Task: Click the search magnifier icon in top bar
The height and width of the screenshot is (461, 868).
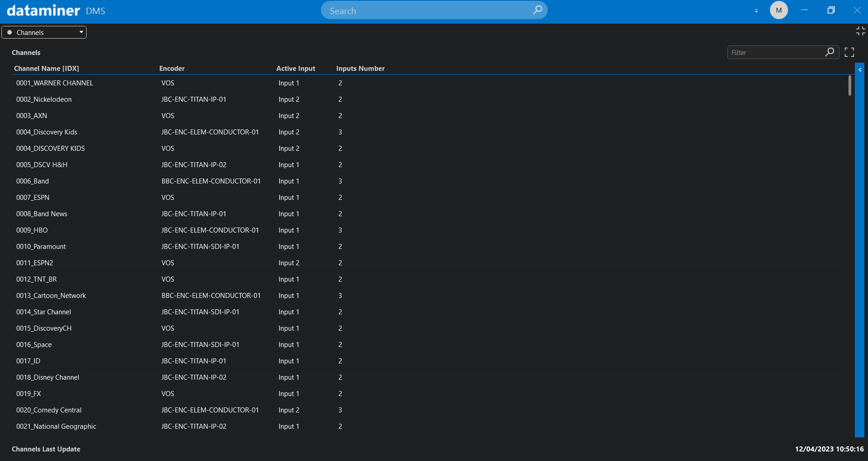Action: point(537,10)
